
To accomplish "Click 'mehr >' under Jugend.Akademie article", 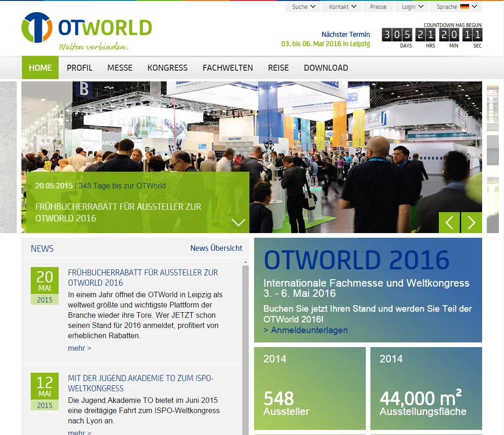I will pos(80,432).
